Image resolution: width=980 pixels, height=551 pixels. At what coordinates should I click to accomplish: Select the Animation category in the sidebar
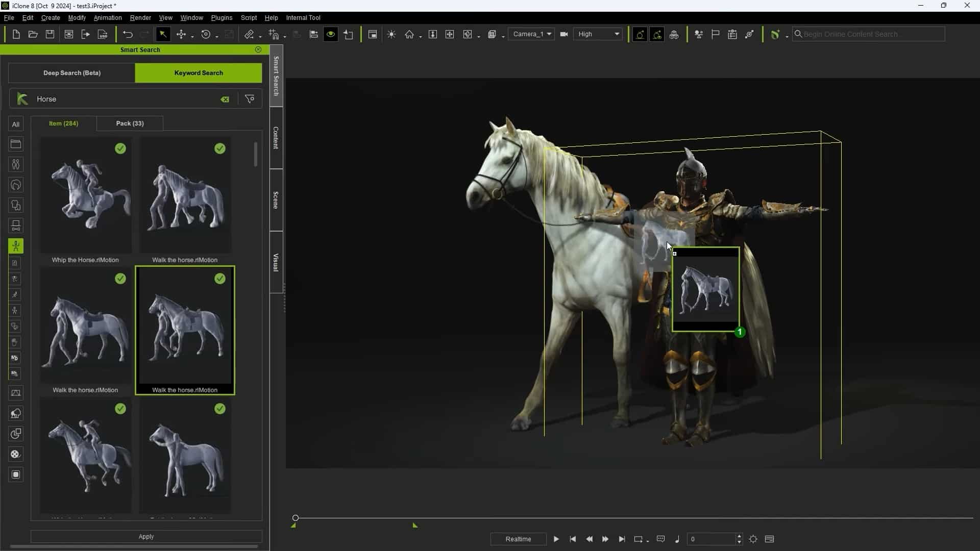16,246
